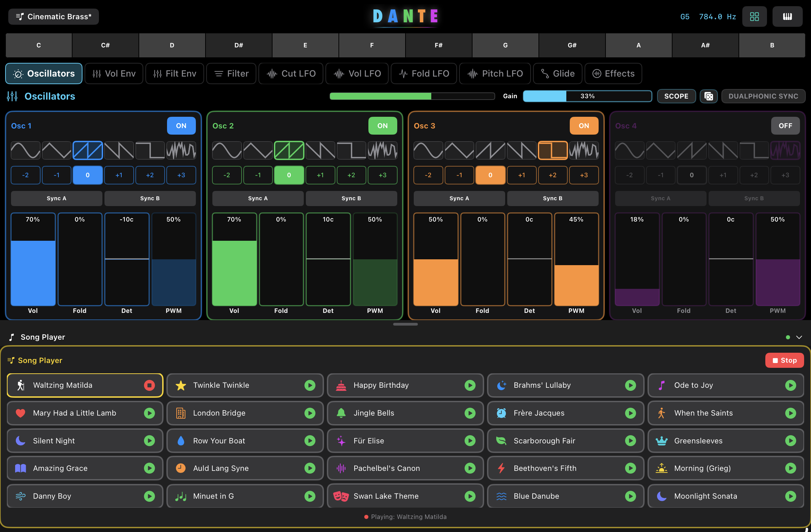Play Jingle Bells song
Viewport: 811px width, 532px height.
pyautogui.click(x=470, y=413)
